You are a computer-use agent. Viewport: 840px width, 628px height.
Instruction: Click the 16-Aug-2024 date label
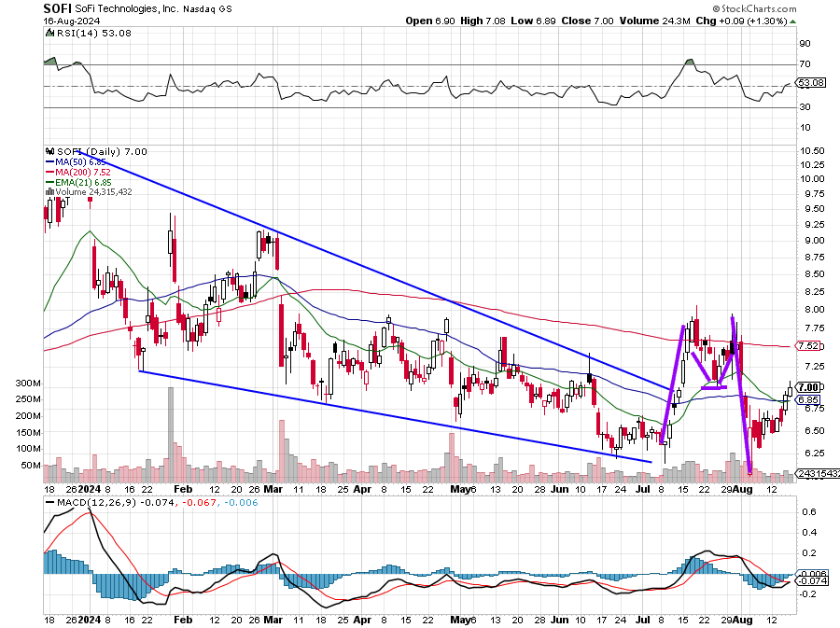coord(66,21)
